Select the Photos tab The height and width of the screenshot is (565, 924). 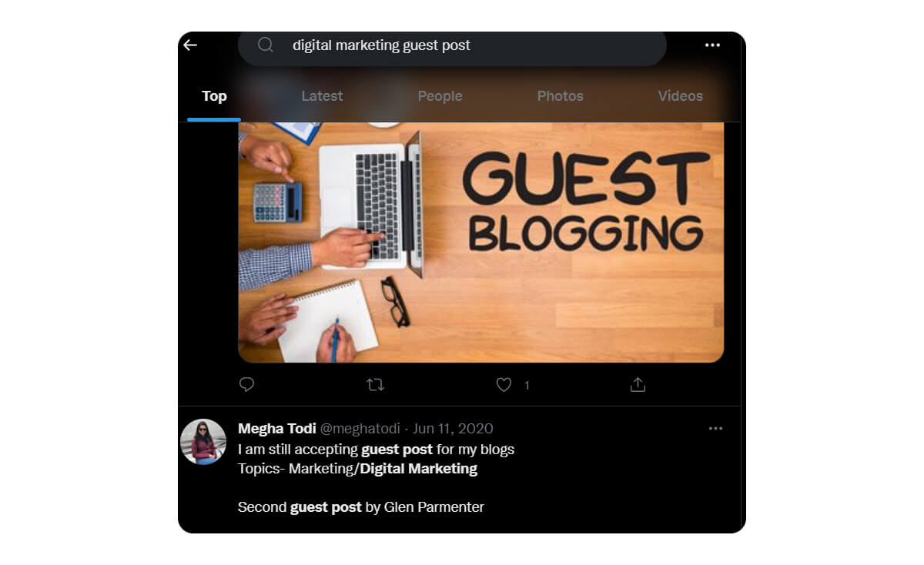pyautogui.click(x=560, y=96)
